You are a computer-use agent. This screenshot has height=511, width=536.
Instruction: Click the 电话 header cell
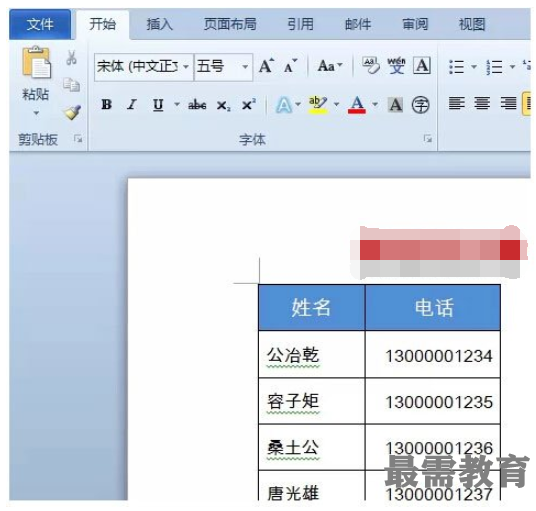[433, 307]
